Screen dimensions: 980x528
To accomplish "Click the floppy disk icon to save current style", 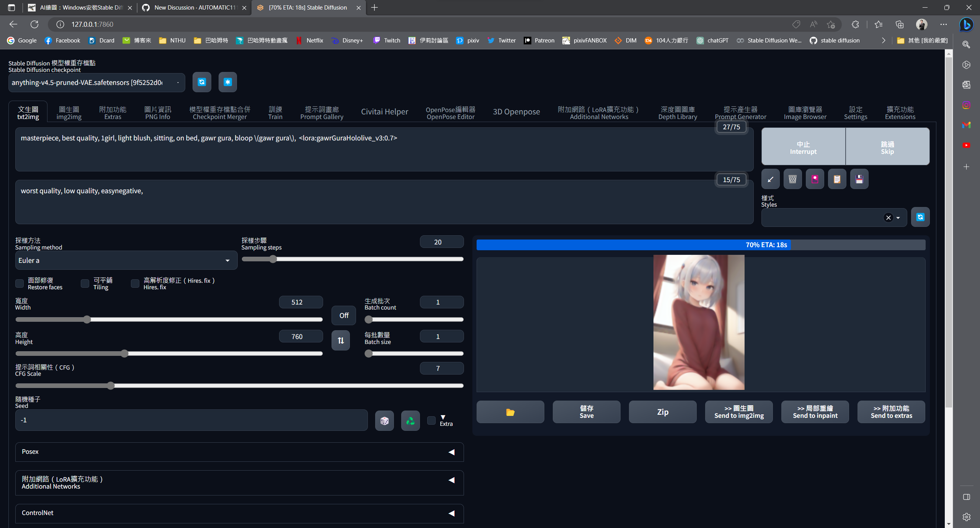I will (x=859, y=179).
